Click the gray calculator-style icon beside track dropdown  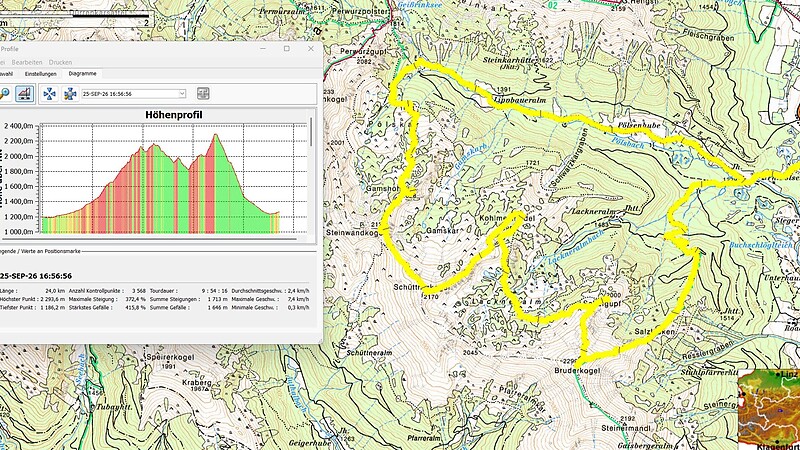coord(203,93)
